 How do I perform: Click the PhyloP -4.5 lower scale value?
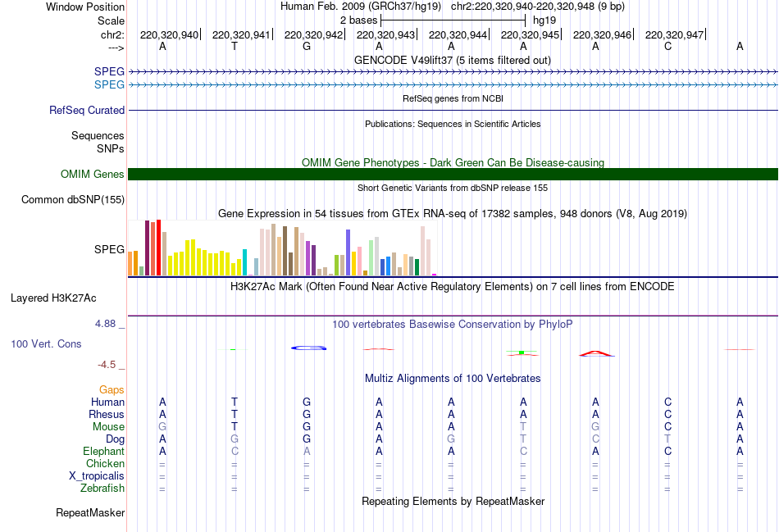click(x=107, y=365)
